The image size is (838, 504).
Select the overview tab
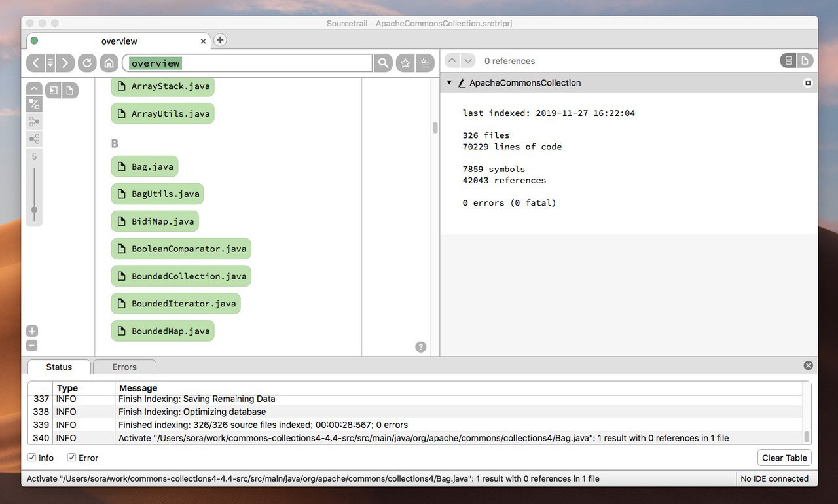(118, 41)
